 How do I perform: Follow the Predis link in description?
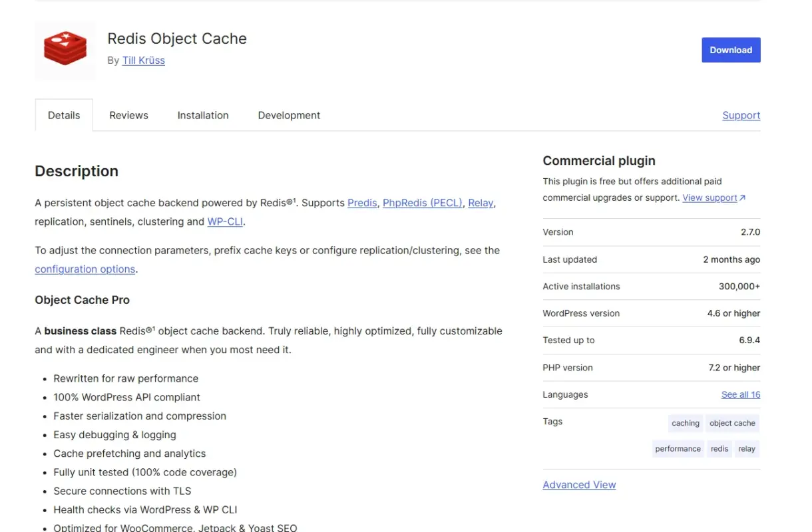point(362,203)
